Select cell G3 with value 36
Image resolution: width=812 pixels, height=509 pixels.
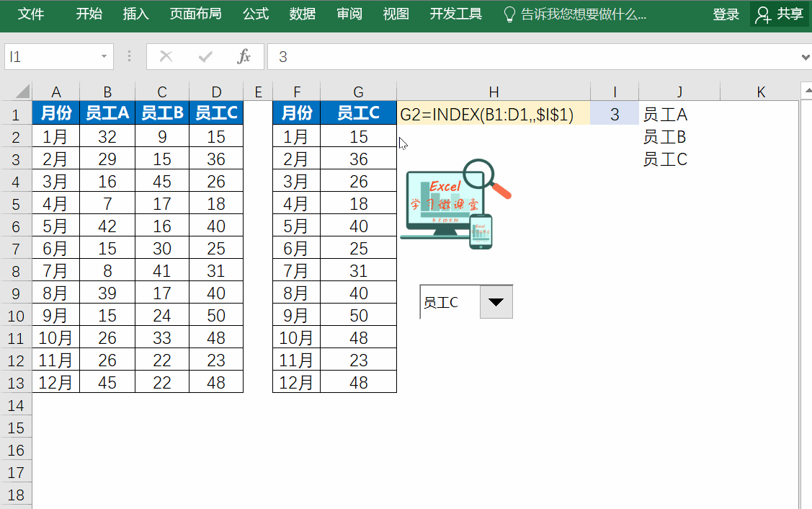358,159
